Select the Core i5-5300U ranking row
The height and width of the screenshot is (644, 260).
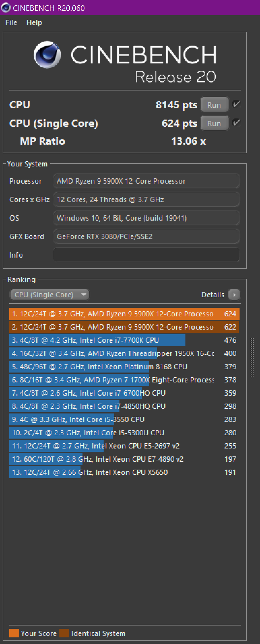(124, 433)
